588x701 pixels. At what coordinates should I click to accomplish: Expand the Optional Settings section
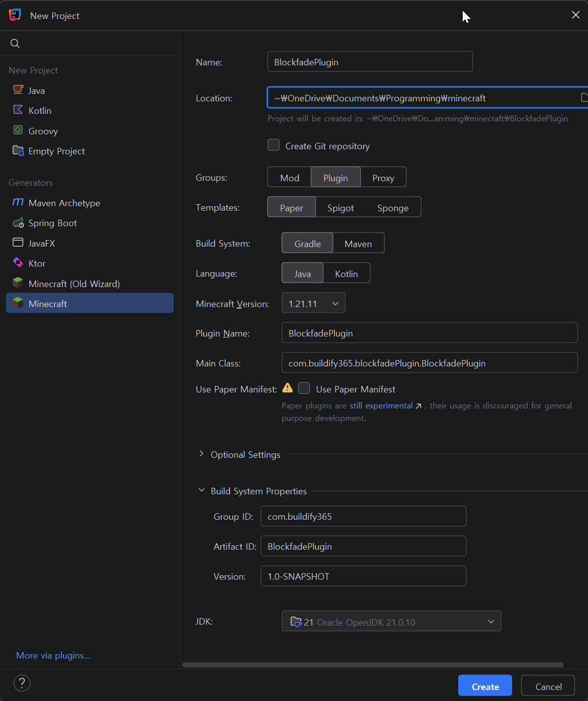(x=201, y=454)
